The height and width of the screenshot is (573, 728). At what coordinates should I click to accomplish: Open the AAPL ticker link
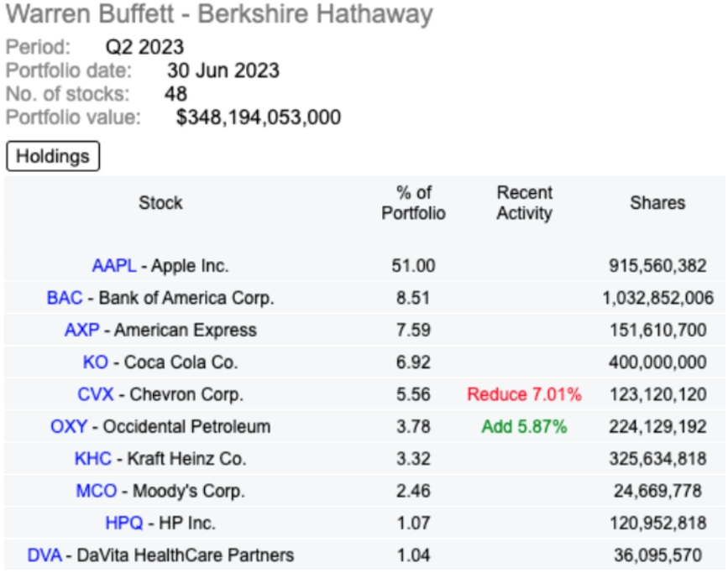coord(114,266)
